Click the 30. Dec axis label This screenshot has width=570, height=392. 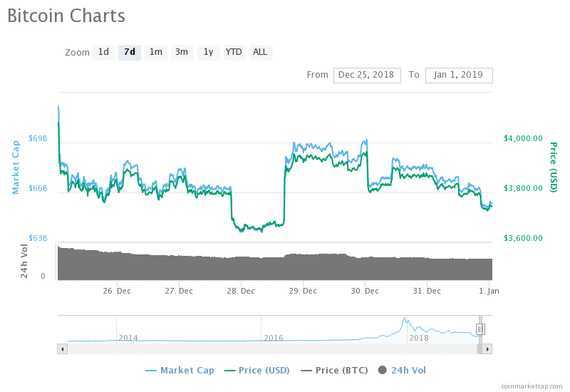pos(365,292)
